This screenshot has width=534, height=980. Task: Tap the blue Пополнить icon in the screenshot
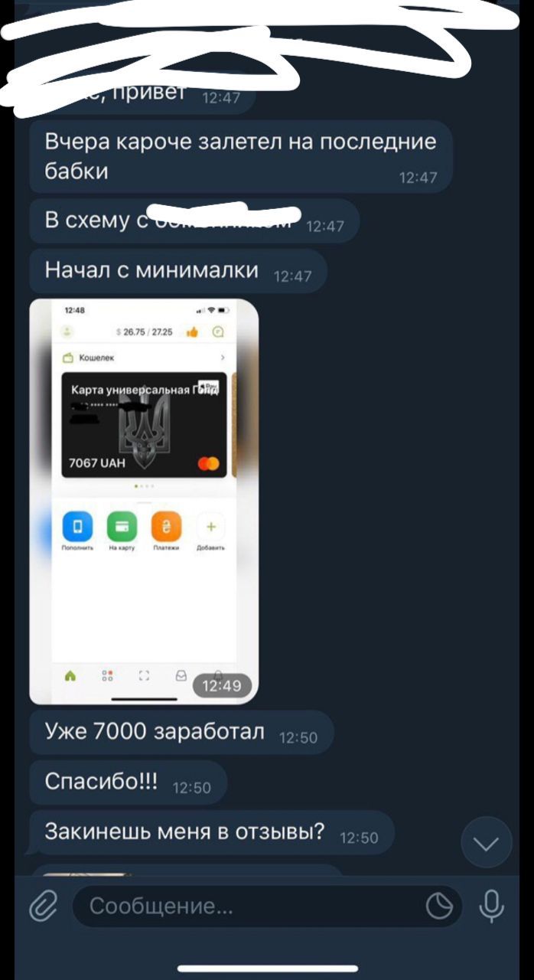pos(77,527)
